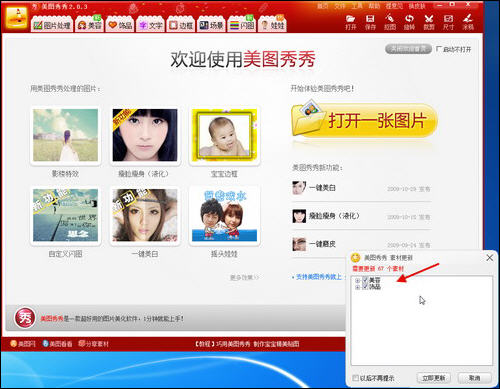The image size is (500, 389).
Task: Switch to the 文字 tab
Action: [150, 25]
